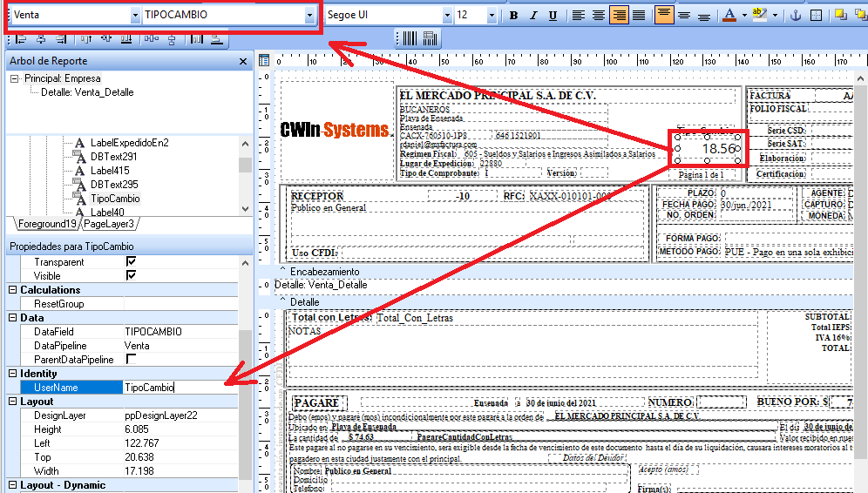The image size is (868, 493).
Task: Select the CWIn-Systems logo image
Action: [335, 130]
